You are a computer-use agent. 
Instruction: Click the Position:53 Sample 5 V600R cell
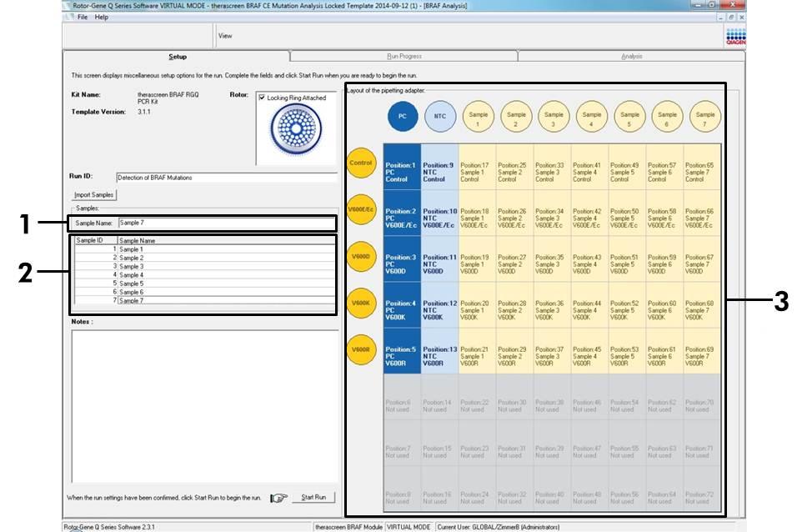click(x=628, y=351)
